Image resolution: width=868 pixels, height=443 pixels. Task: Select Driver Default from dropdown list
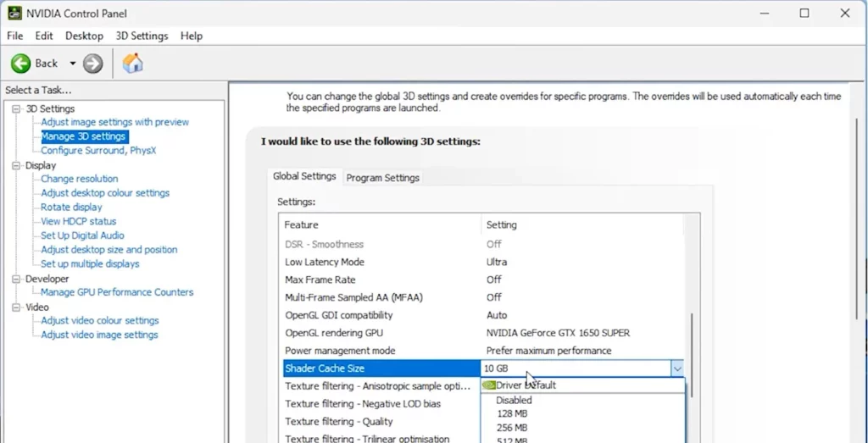(x=526, y=385)
